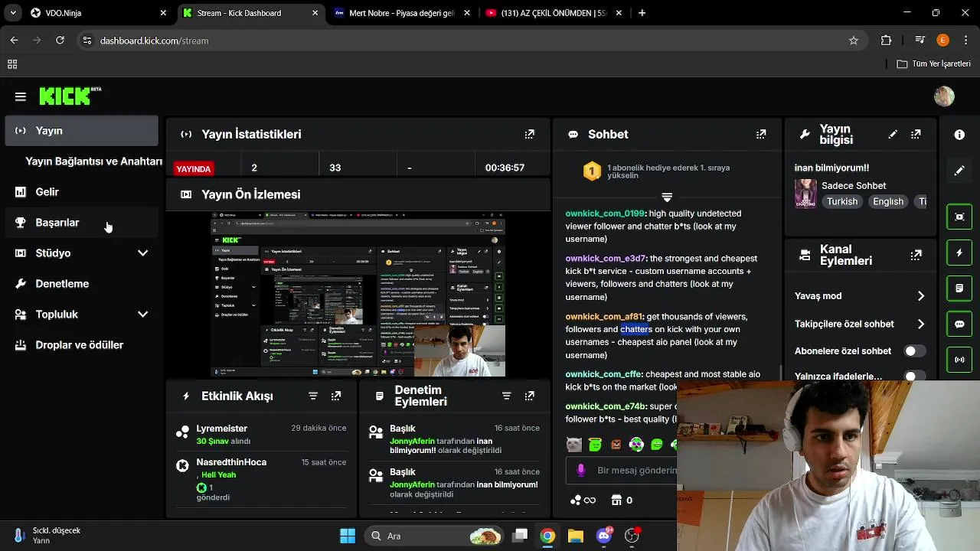Click the English language tag
The image size is (980, 551).
coord(888,201)
